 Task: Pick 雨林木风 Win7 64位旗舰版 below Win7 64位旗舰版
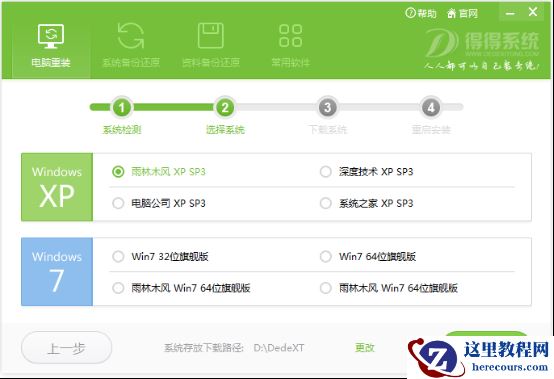tap(389, 288)
